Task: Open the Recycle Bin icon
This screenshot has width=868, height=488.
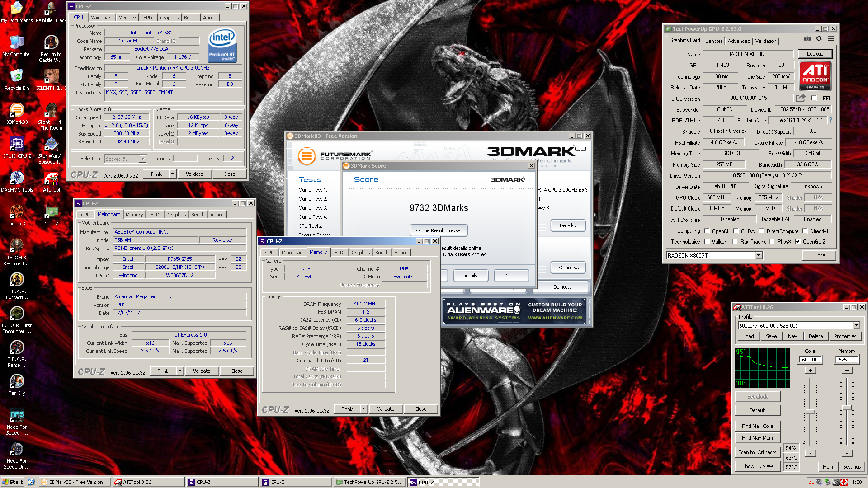Action: click(x=17, y=80)
